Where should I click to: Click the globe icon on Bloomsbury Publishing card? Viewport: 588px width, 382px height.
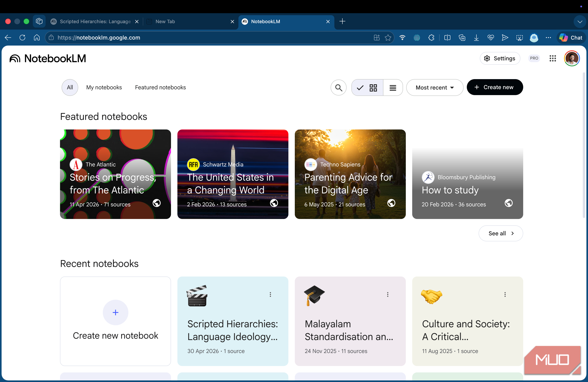point(509,203)
